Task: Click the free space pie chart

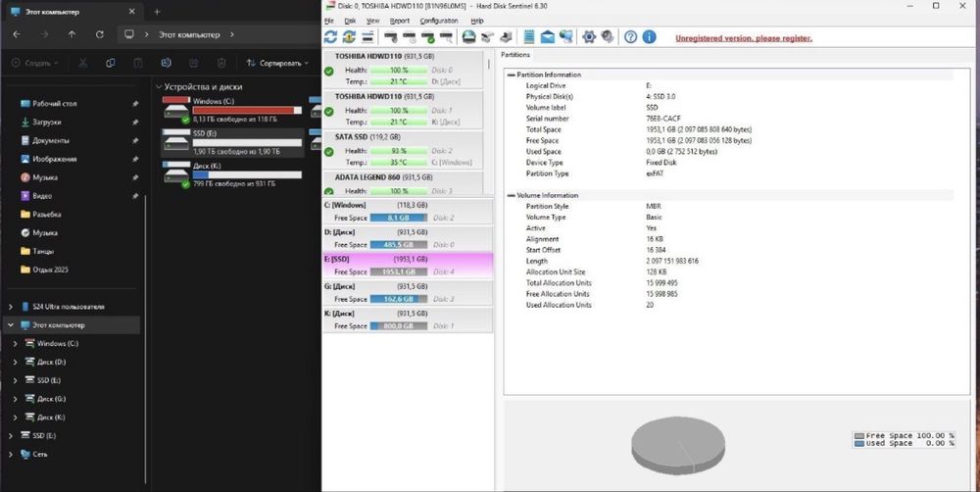Action: click(678, 445)
